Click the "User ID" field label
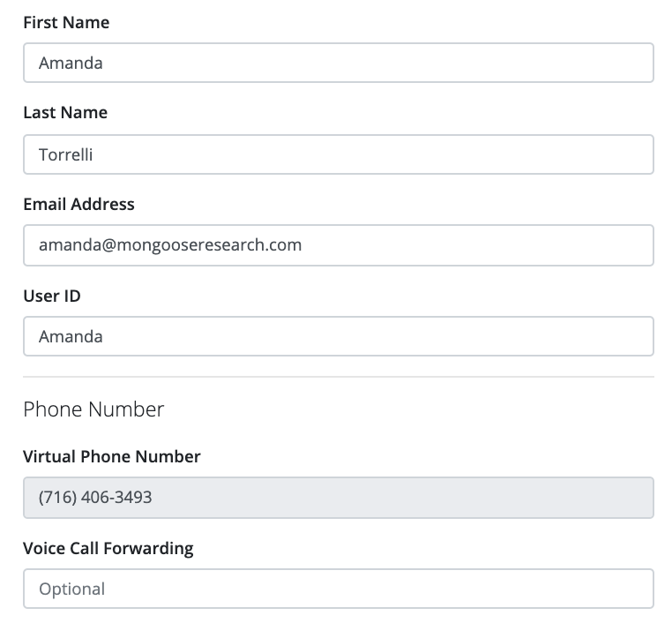This screenshot has width=672, height=623. (52, 296)
